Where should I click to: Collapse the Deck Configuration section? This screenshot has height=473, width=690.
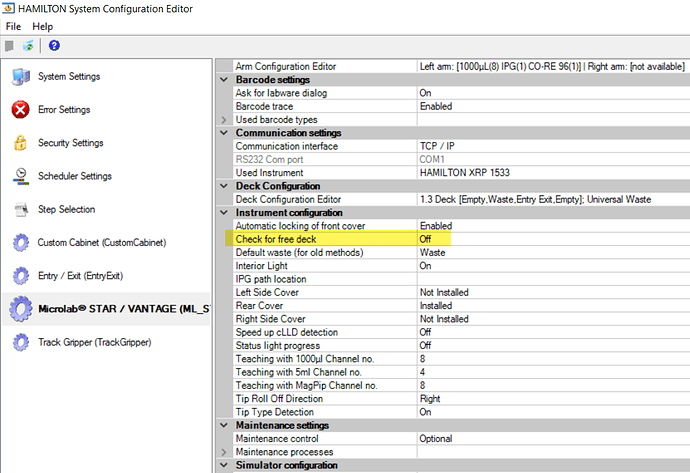click(224, 186)
